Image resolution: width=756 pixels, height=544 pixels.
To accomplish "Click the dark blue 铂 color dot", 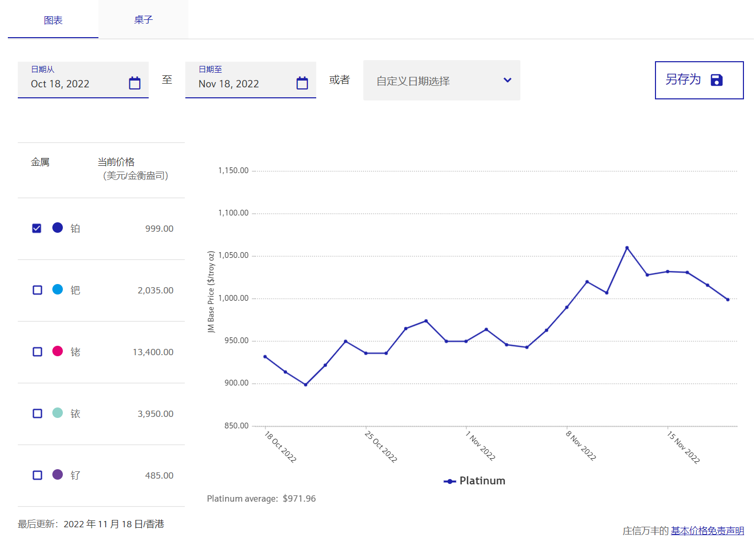I will [x=58, y=228].
